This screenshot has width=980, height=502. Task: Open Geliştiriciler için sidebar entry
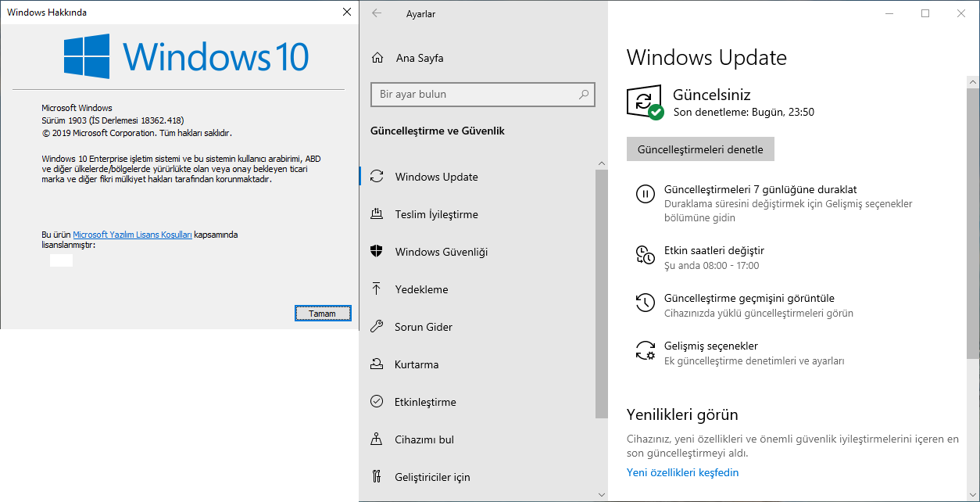pos(477,477)
